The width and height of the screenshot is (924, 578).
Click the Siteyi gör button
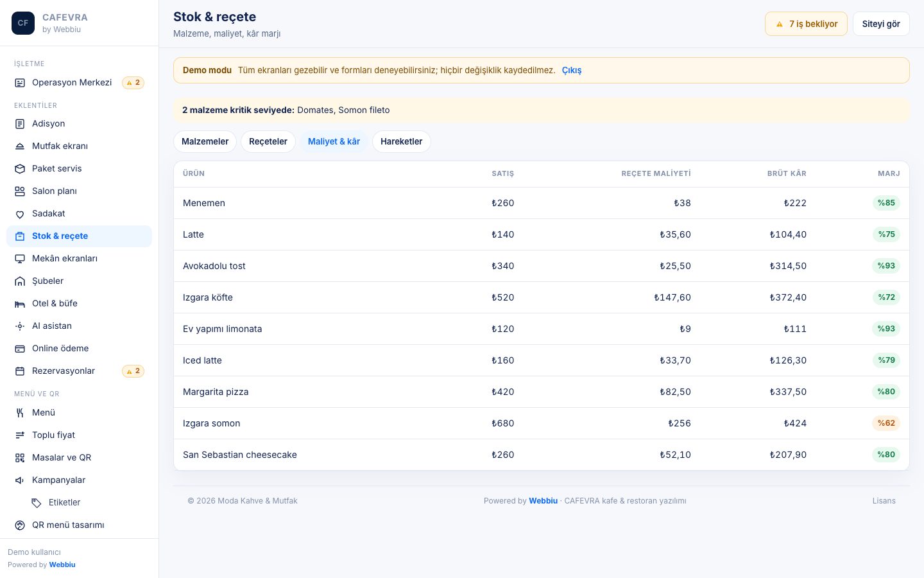(x=881, y=24)
